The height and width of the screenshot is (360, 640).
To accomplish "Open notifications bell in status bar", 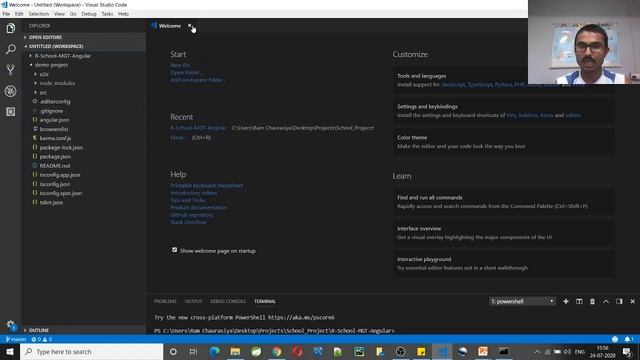I will tap(628, 339).
